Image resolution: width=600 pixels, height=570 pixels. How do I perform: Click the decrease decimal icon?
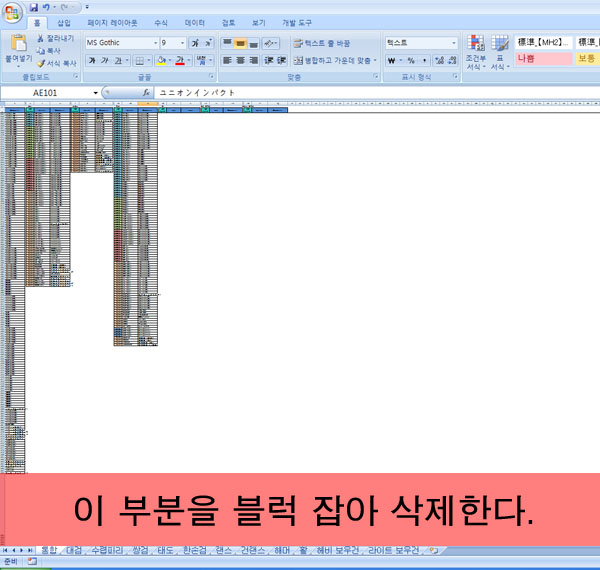[x=452, y=60]
